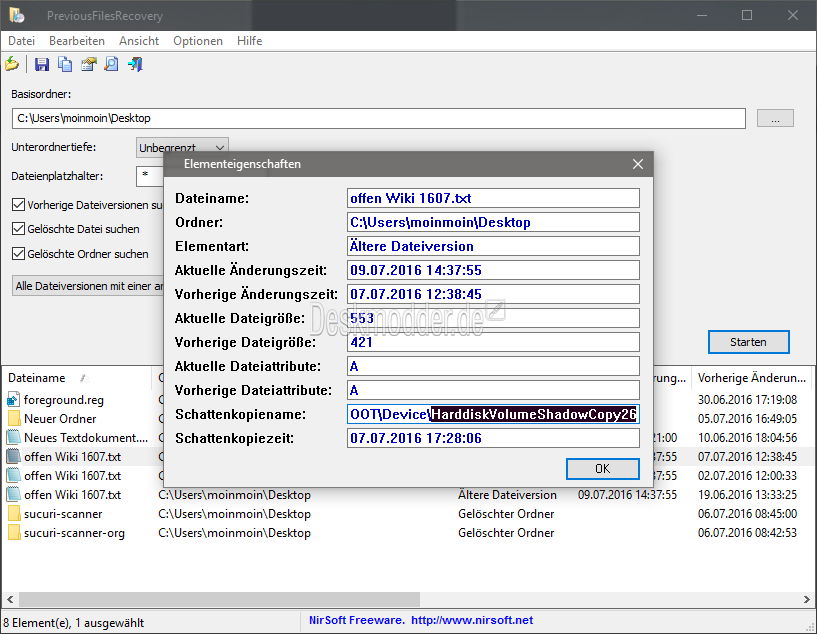Open the 'Alle Dateiversionen mit einer' dropdown
The width and height of the screenshot is (817, 634).
point(88,286)
